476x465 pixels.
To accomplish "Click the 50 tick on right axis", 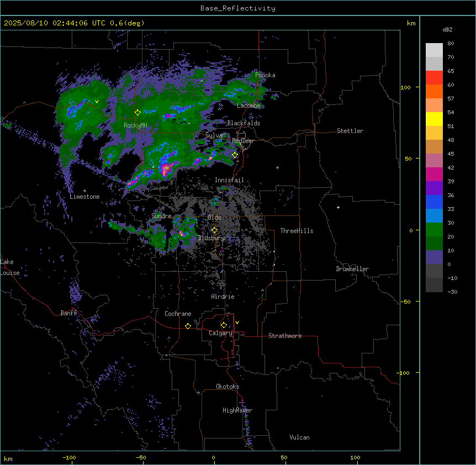I will coord(408,158).
